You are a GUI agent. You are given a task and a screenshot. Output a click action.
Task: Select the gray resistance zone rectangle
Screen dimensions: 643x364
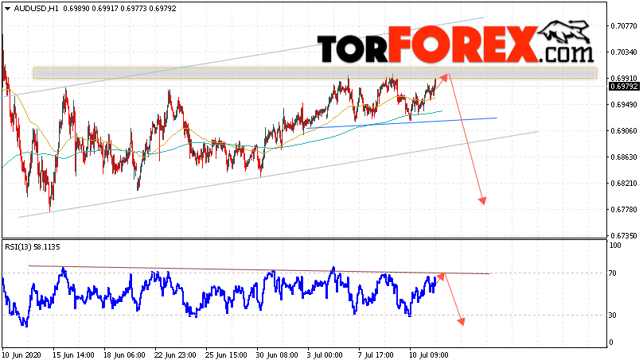coord(314,73)
